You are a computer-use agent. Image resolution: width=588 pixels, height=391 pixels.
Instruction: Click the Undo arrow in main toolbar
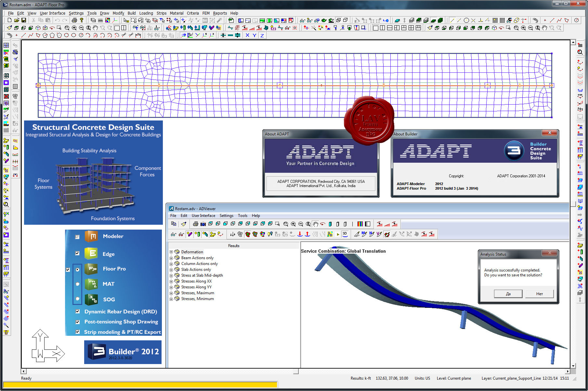58,20
